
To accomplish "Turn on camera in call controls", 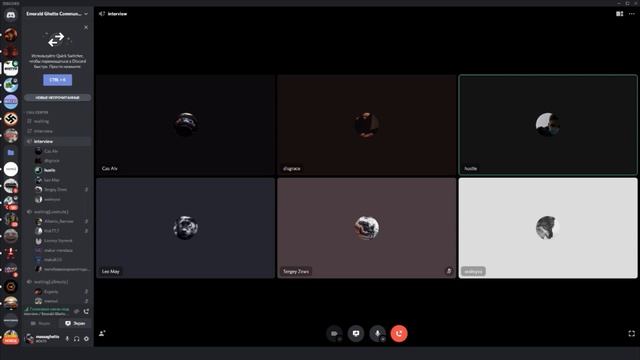I will pos(334,333).
